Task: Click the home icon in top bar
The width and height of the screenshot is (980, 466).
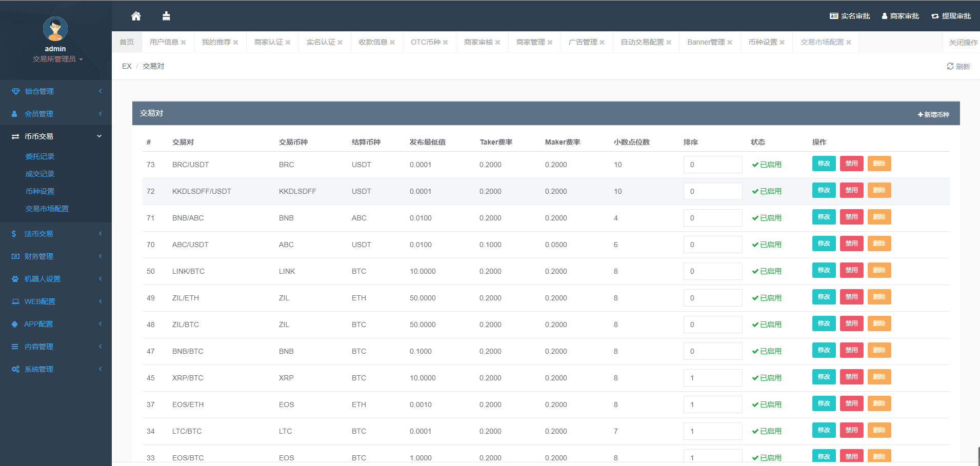Action: (136, 16)
